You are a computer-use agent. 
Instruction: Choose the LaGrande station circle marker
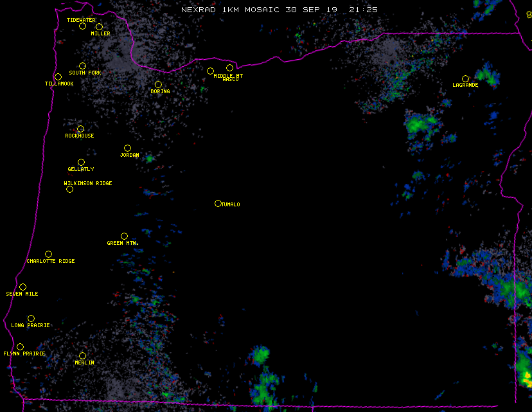(x=465, y=78)
